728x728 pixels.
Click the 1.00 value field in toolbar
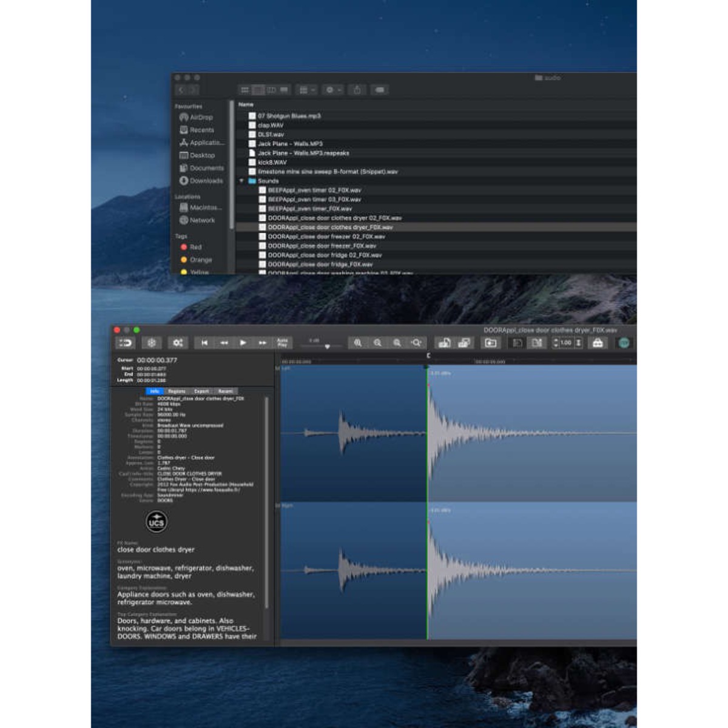566,343
